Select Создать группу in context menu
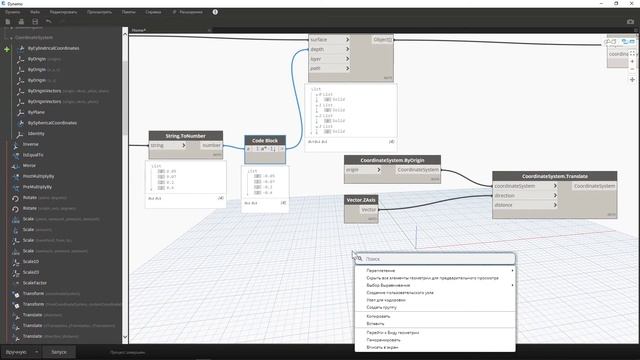 (382, 307)
